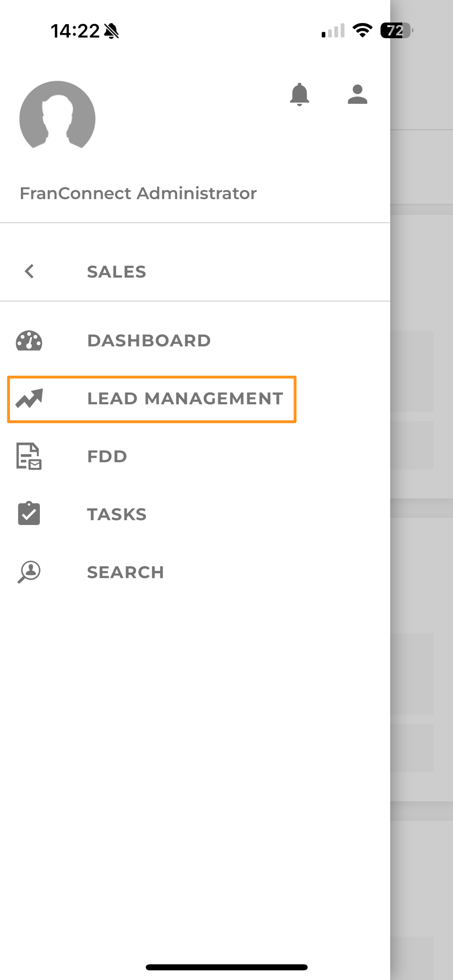The width and height of the screenshot is (453, 980).
Task: Tap the Tasks clipboard check icon
Action: tap(29, 514)
